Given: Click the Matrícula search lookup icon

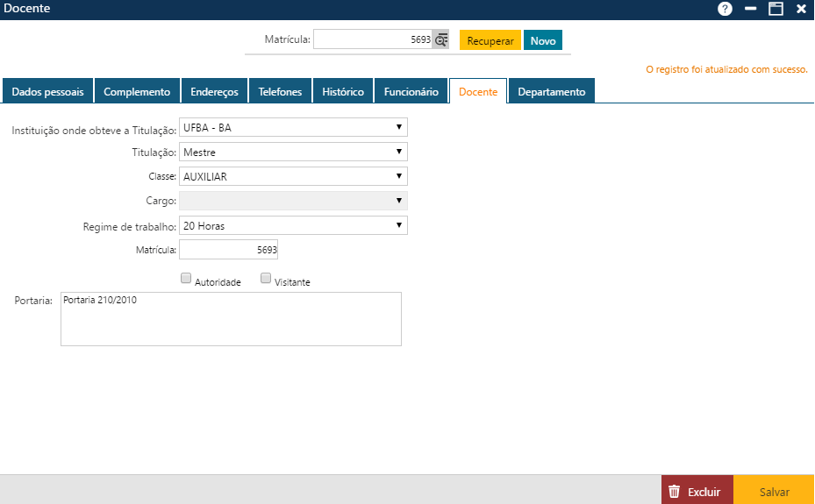Looking at the screenshot, I should 440,40.
